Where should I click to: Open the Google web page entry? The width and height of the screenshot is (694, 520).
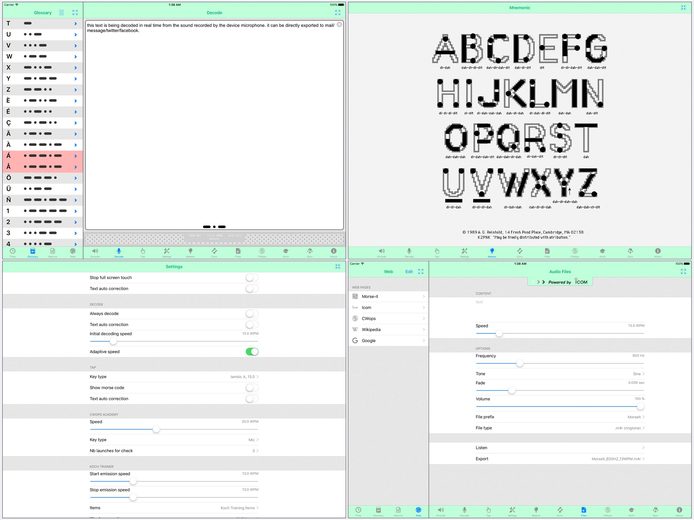[x=388, y=340]
